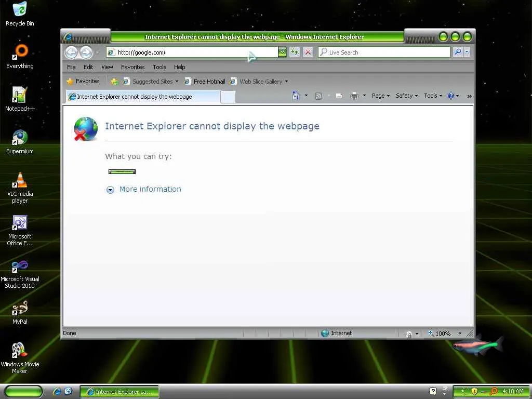Select the Supermium desktop shortcut
The image size is (532, 399).
point(20,142)
